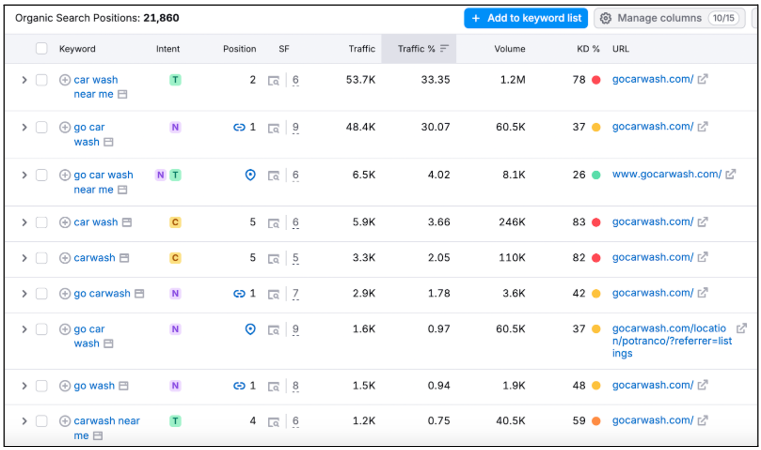Sort table by Volume column header
Screen dimensions: 761x450
pos(509,48)
